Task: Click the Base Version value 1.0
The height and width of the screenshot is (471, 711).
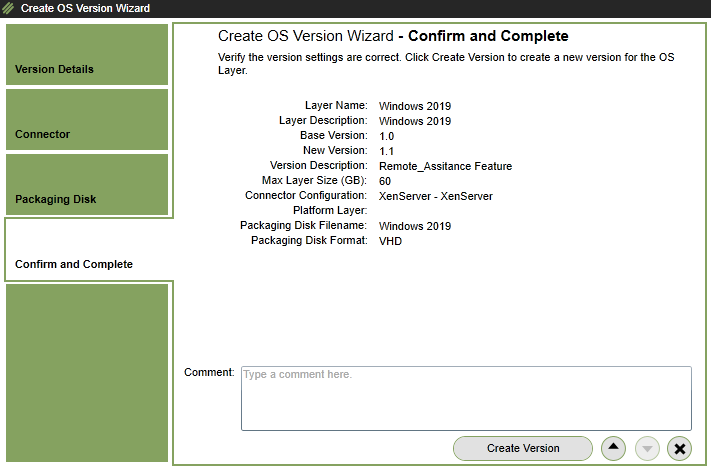Action: (x=387, y=136)
